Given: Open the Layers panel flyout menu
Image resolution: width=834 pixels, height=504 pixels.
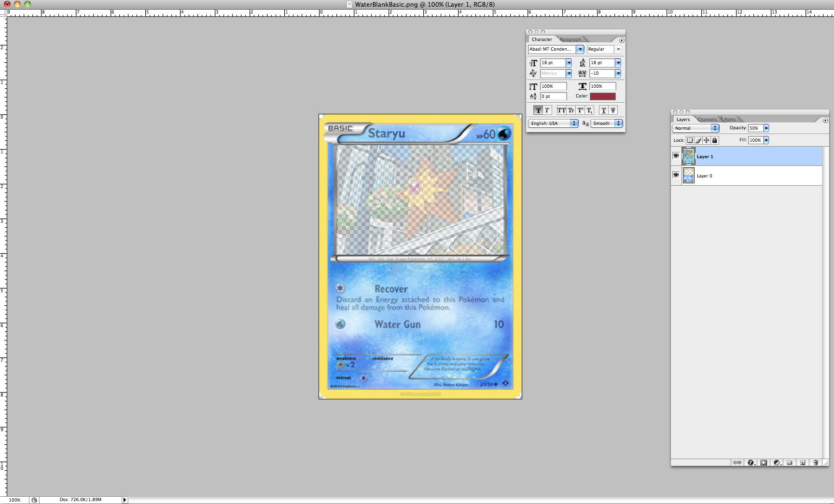Looking at the screenshot, I should click(825, 120).
